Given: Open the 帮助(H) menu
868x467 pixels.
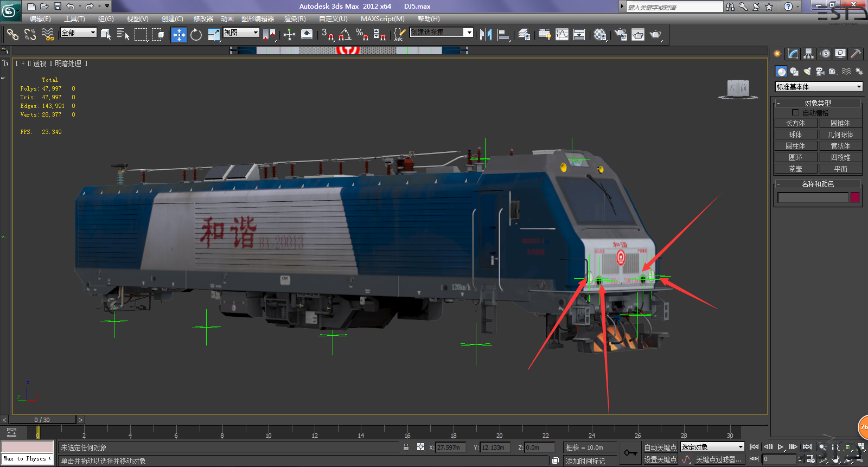Looking at the screenshot, I should click(x=429, y=19).
